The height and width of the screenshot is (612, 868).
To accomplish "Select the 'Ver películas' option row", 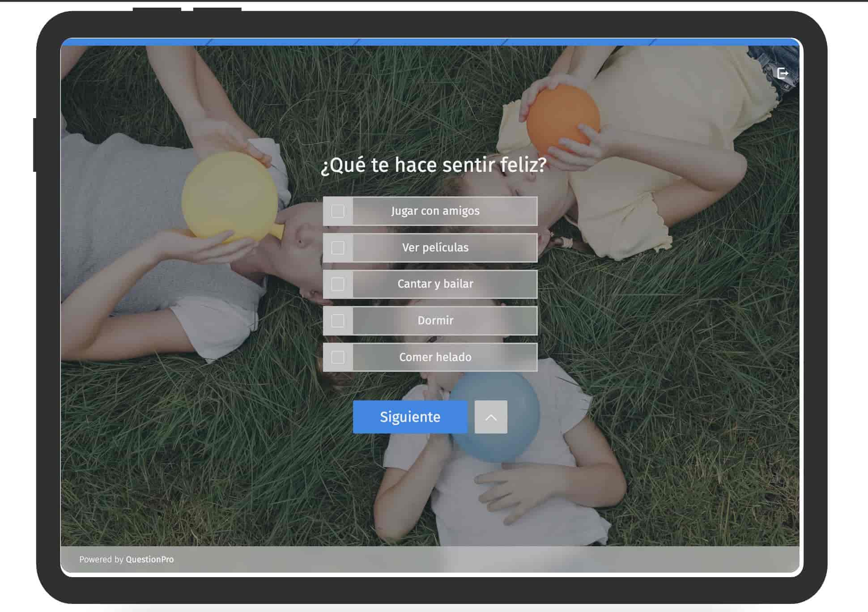I will [x=435, y=247].
